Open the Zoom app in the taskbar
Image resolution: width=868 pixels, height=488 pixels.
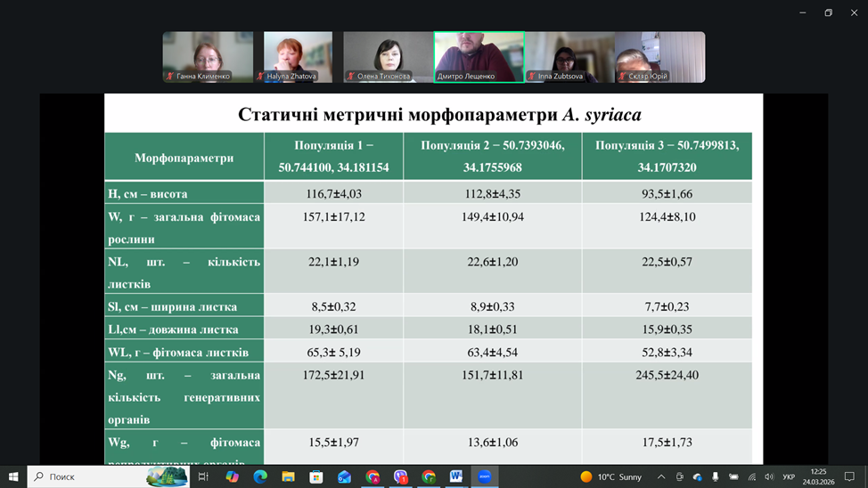click(x=485, y=476)
